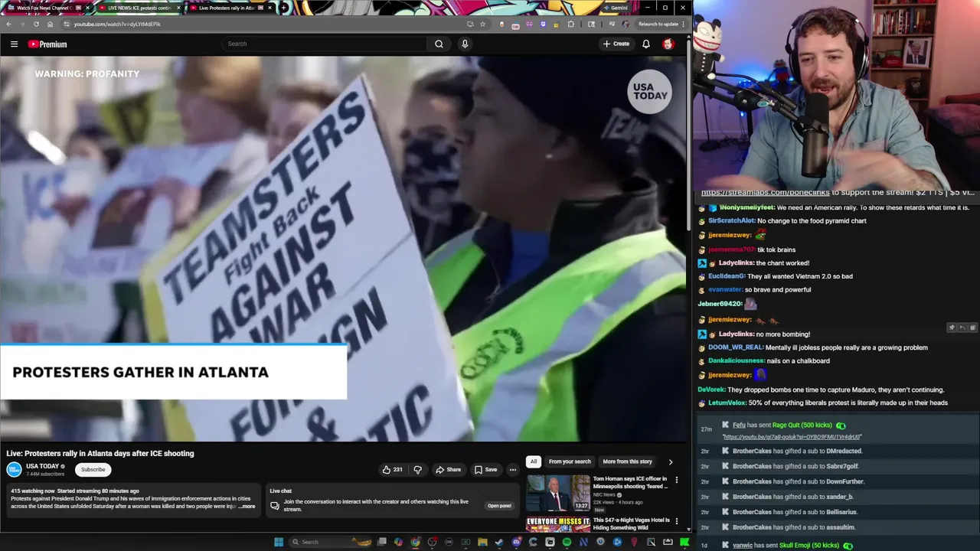This screenshot has height=551, width=980.
Task: Click the YouTube search field
Action: coord(325,44)
